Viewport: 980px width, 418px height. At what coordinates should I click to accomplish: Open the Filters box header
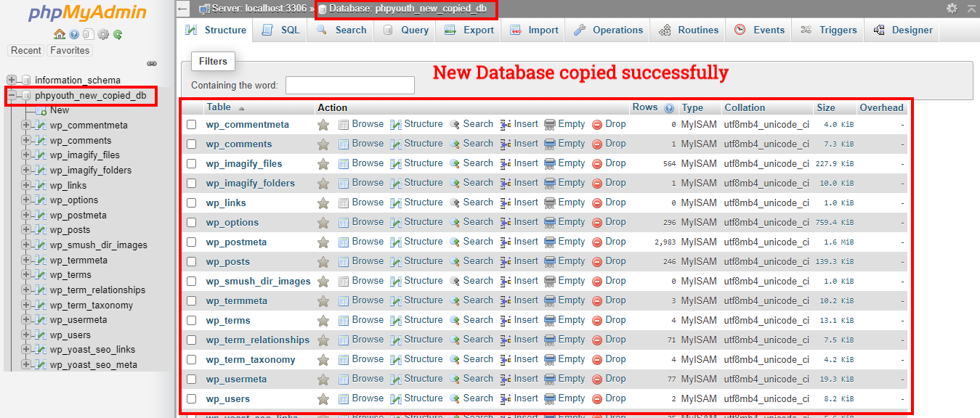pyautogui.click(x=213, y=62)
